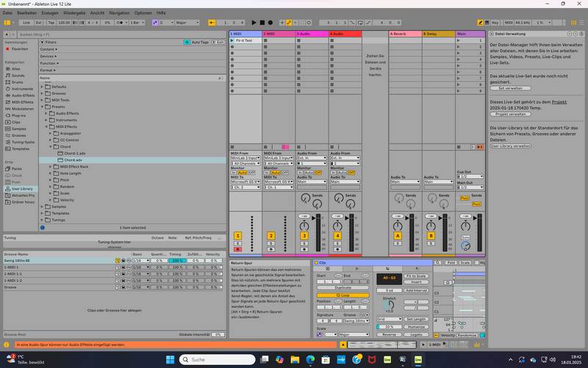Deactivate track 3 Audio with its activator
This screenshot has width=588, height=368.
click(304, 236)
